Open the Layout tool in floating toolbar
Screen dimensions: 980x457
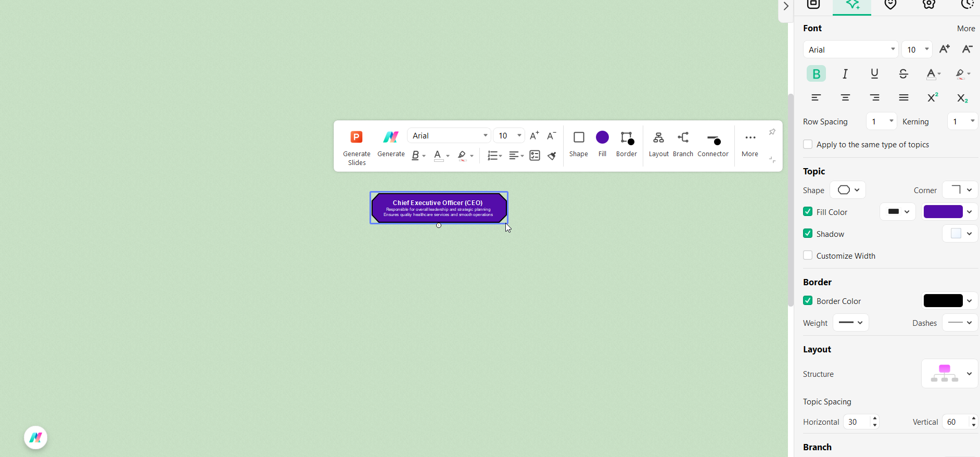(x=658, y=144)
